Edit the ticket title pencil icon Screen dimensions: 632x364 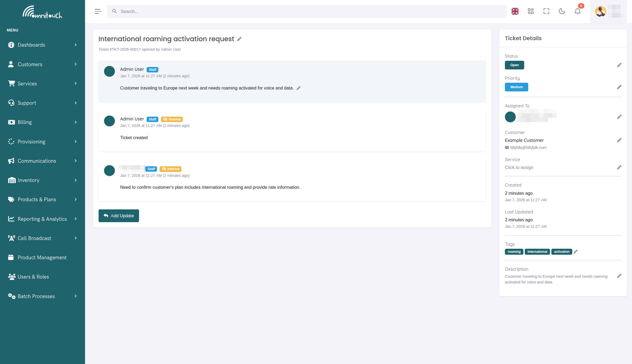(239, 39)
